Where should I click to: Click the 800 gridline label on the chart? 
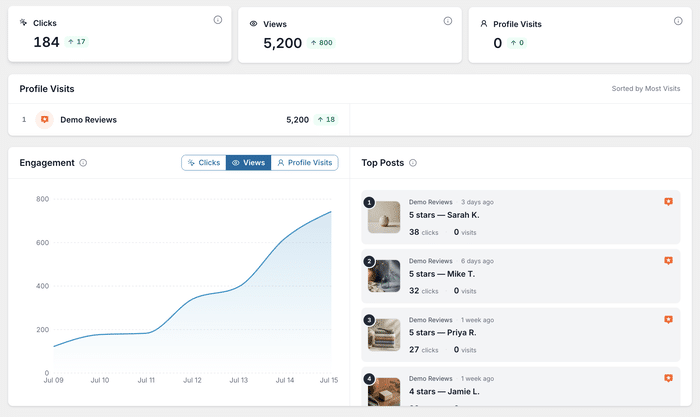pos(42,199)
